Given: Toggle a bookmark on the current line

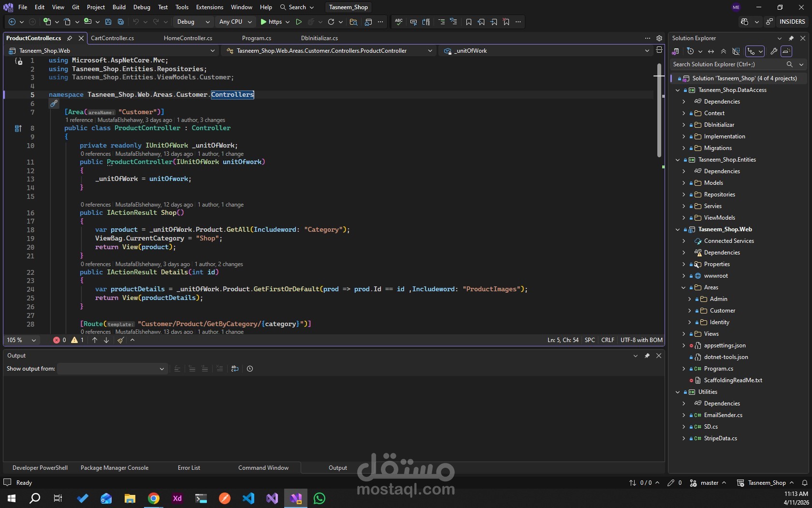Looking at the screenshot, I should (x=468, y=22).
